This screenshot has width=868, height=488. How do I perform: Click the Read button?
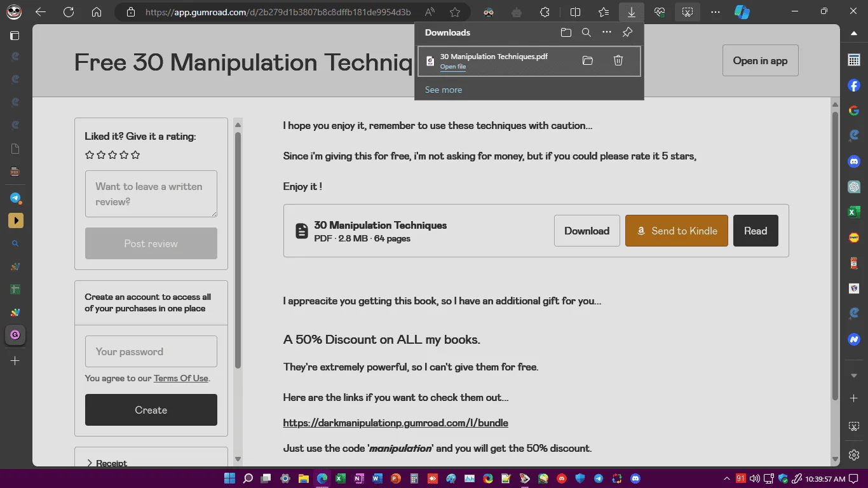pos(756,231)
